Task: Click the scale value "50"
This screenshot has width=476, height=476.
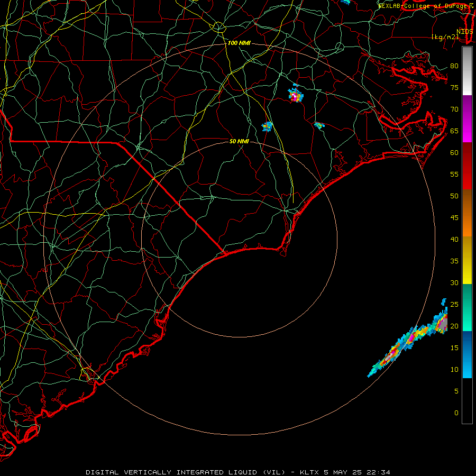Action: [x=454, y=196]
